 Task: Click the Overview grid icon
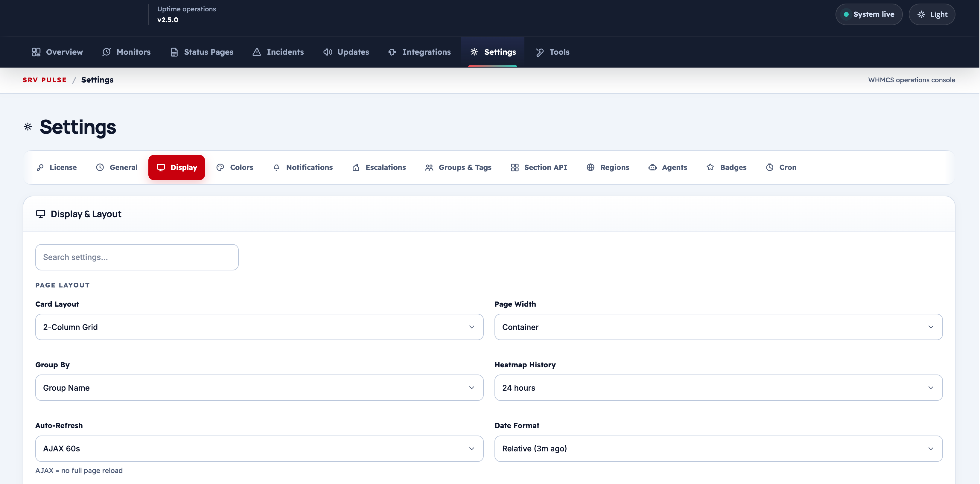point(36,52)
